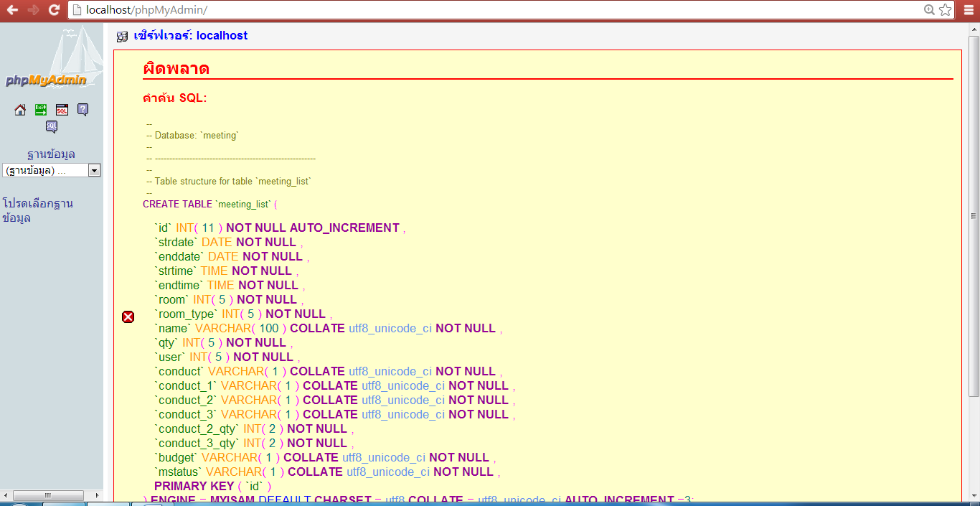The height and width of the screenshot is (506, 980).
Task: Click the zoom magnifier in address bar
Action: 930,10
